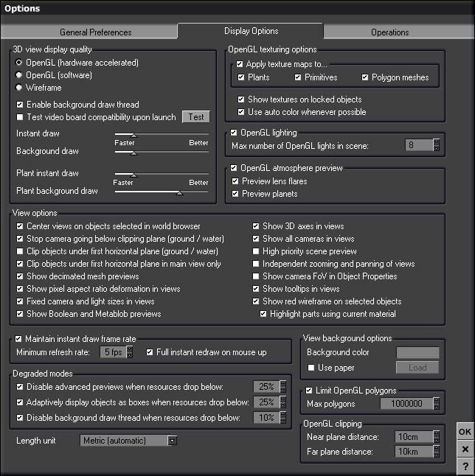
Task: Open the Length unit dropdown
Action: [129, 441]
